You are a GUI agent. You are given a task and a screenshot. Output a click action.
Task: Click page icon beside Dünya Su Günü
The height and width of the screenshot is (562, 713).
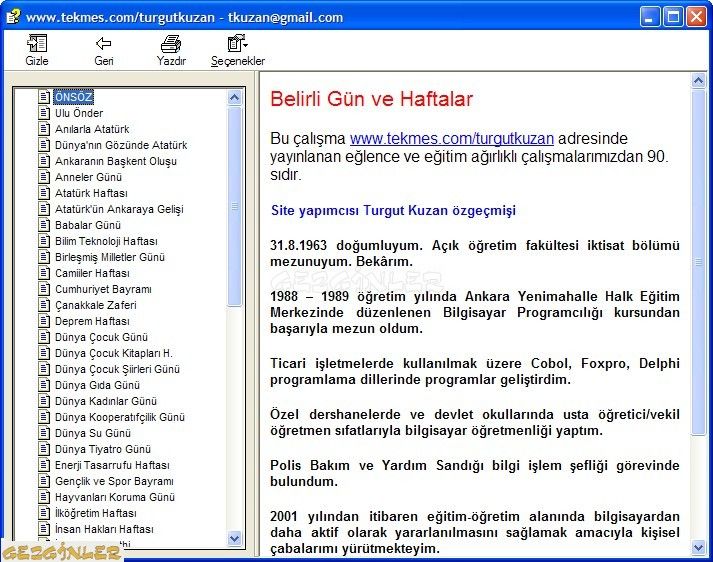(44, 433)
